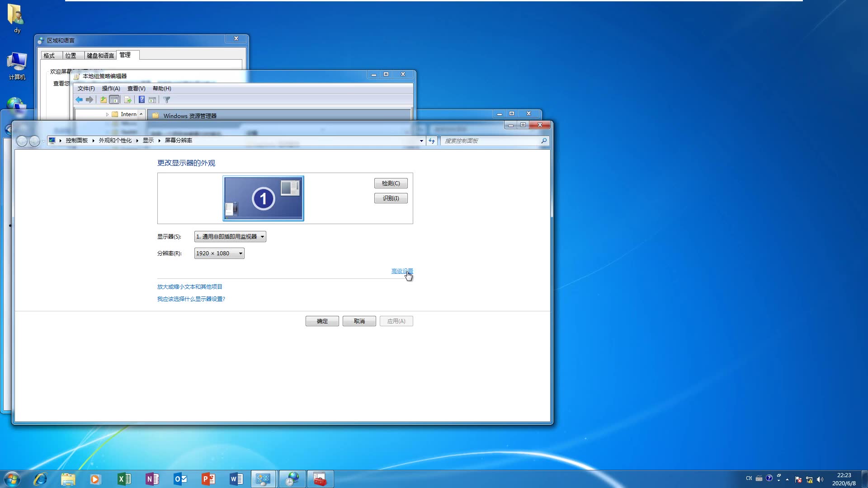868x488 pixels.
Task: Open the 显示器(S) monitor dropdown
Action: point(230,237)
